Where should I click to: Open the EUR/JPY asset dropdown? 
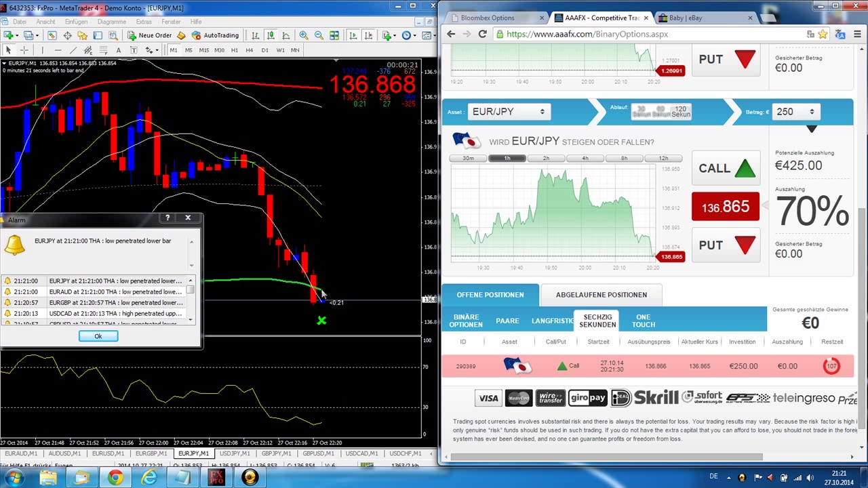(508, 112)
